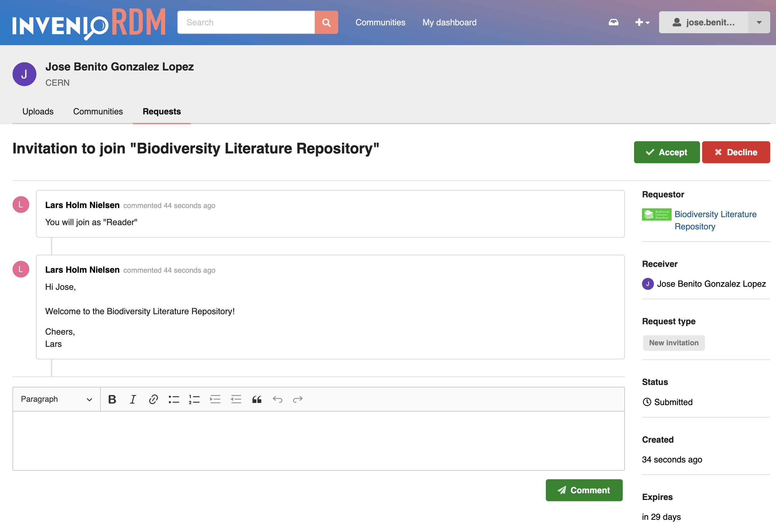This screenshot has height=532, width=776.
Task: Accept the community invitation
Action: (x=667, y=152)
